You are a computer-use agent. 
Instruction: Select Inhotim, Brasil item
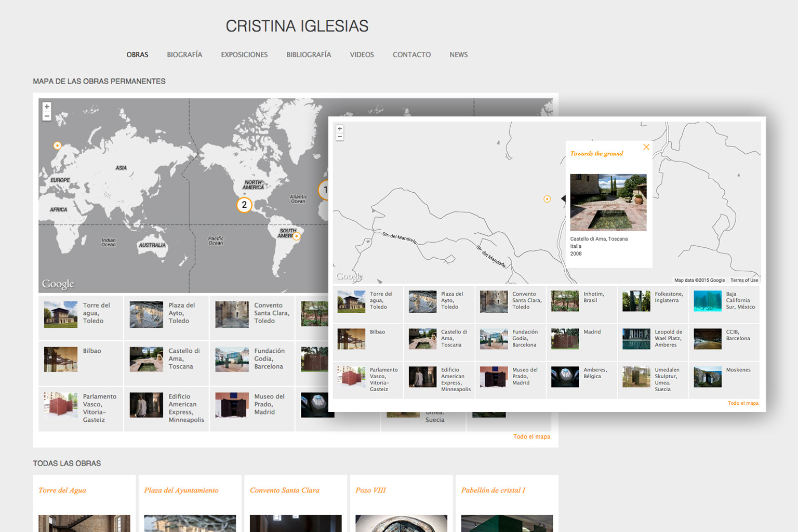point(581,304)
